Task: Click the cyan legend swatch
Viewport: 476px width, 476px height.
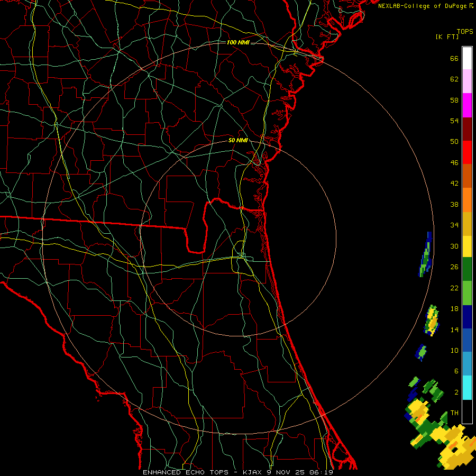Action: pos(467,387)
